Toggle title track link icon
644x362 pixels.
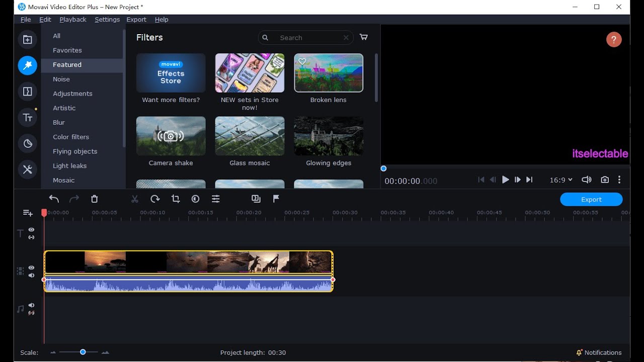[x=31, y=237]
